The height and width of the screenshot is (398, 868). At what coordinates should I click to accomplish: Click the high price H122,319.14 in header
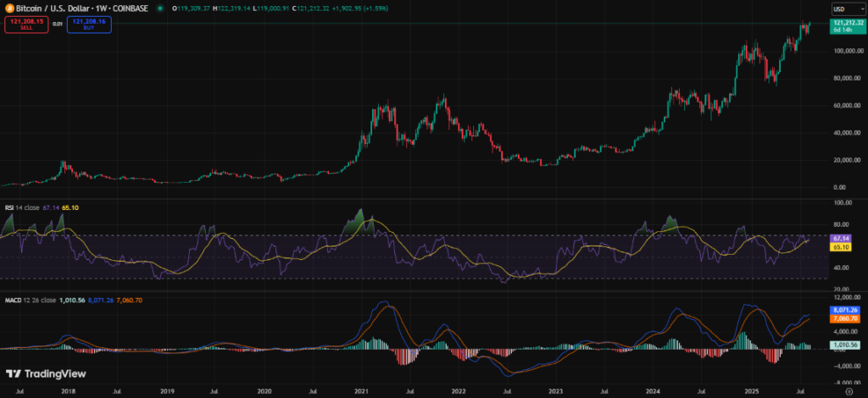tap(232, 8)
